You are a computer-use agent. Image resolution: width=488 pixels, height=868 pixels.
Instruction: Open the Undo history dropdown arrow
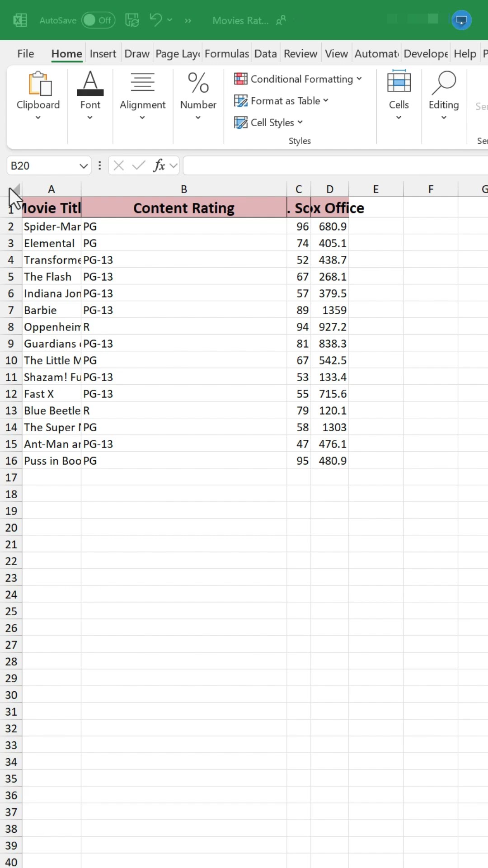(x=170, y=20)
